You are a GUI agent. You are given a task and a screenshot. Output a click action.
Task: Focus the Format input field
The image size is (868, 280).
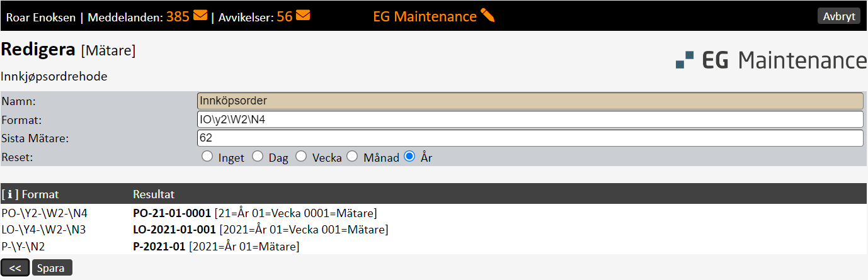530,119
